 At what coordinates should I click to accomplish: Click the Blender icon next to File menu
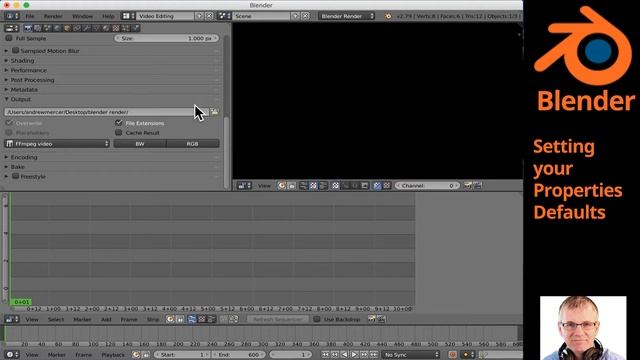click(11, 16)
